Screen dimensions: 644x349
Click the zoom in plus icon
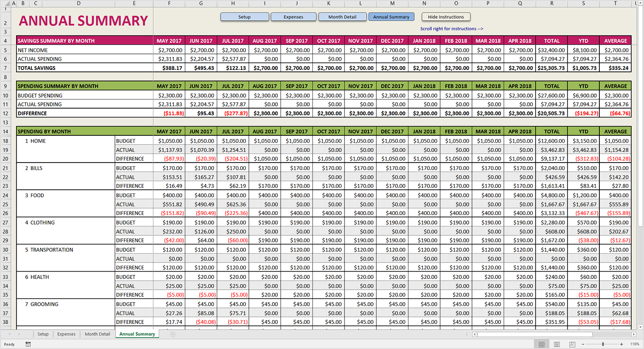tap(621, 344)
